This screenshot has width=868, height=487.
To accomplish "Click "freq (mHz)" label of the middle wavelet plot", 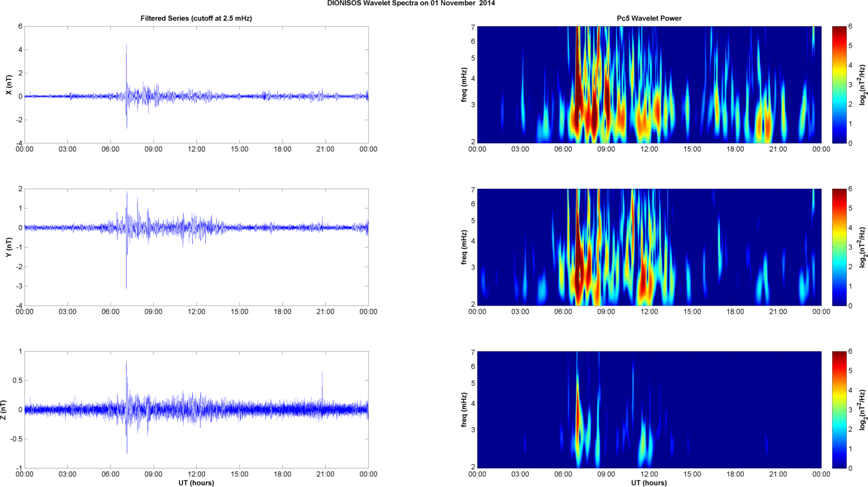I will point(465,247).
